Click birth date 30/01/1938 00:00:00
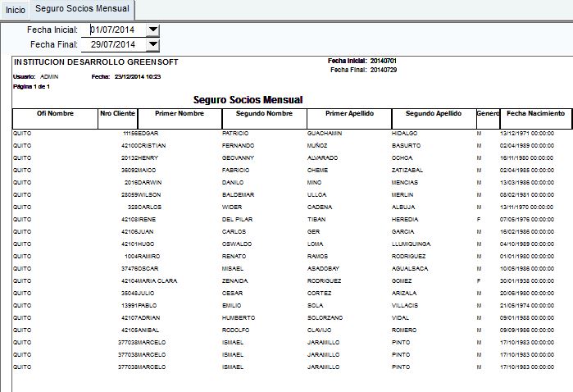This screenshot has height=392, width=573. pyautogui.click(x=527, y=280)
